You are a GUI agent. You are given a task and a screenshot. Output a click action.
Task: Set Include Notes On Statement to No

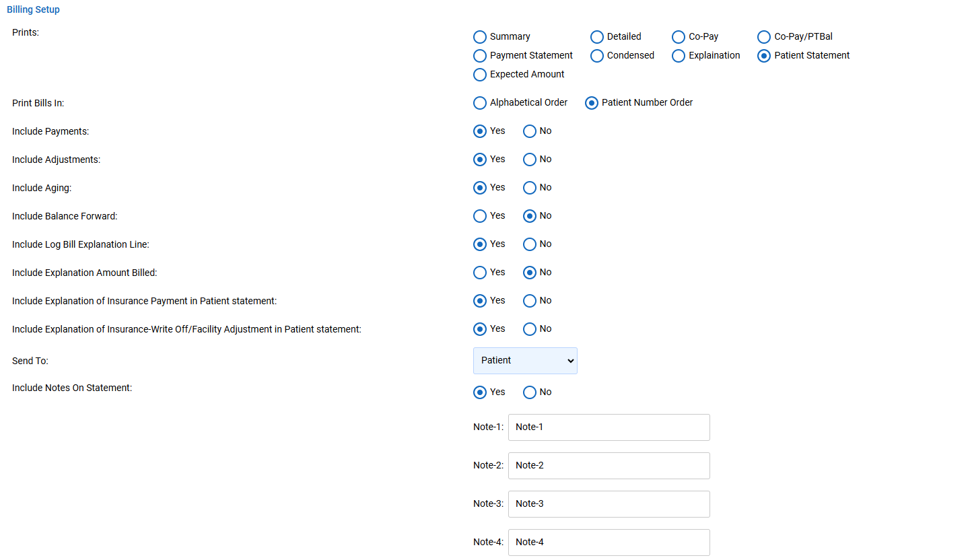530,392
